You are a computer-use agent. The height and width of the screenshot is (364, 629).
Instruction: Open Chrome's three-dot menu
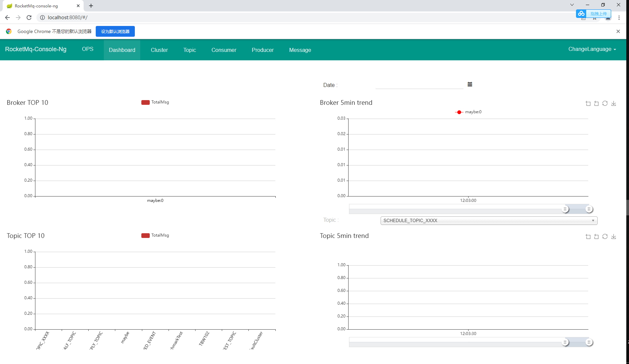pyautogui.click(x=619, y=18)
